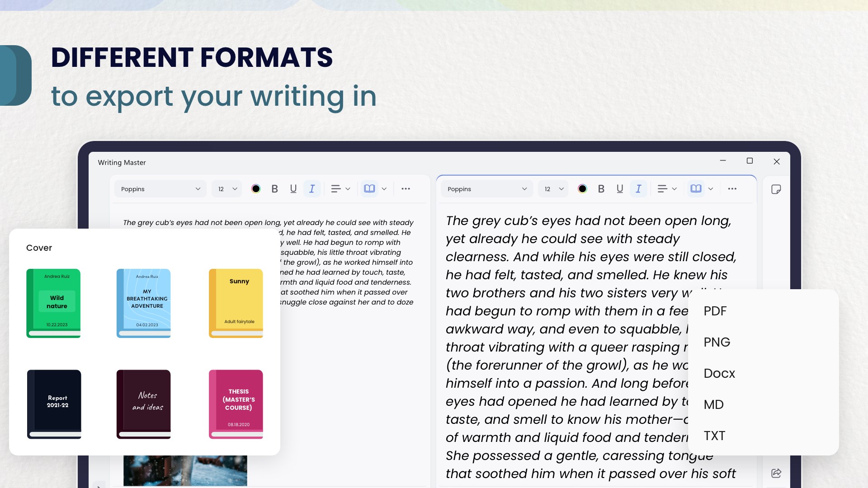Image resolution: width=868 pixels, height=488 pixels.
Task: Select PDF from the export format menu
Action: coord(715,311)
